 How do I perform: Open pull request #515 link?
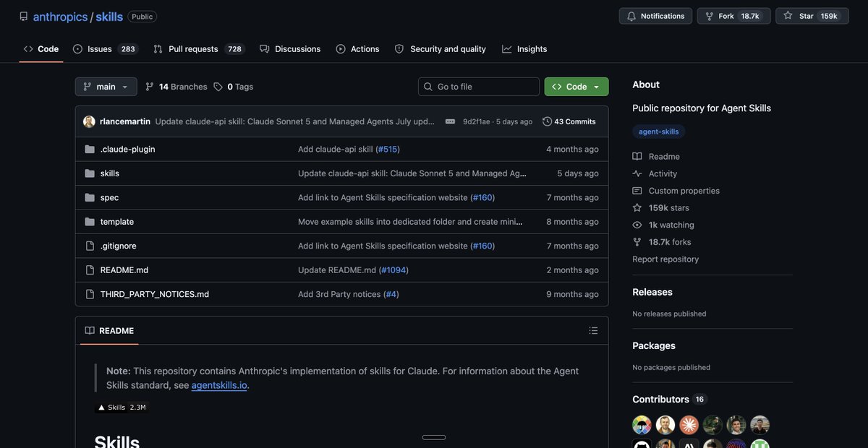click(388, 150)
